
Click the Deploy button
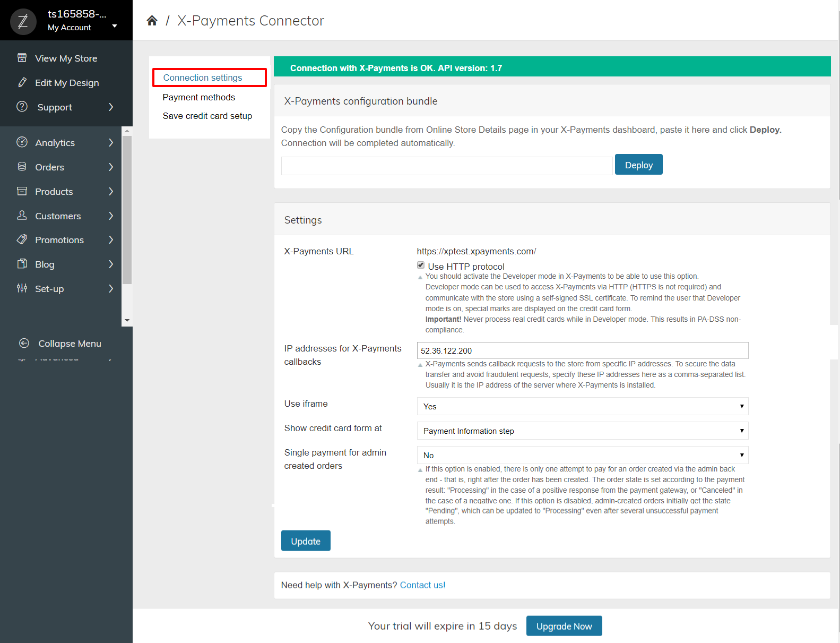pyautogui.click(x=639, y=165)
